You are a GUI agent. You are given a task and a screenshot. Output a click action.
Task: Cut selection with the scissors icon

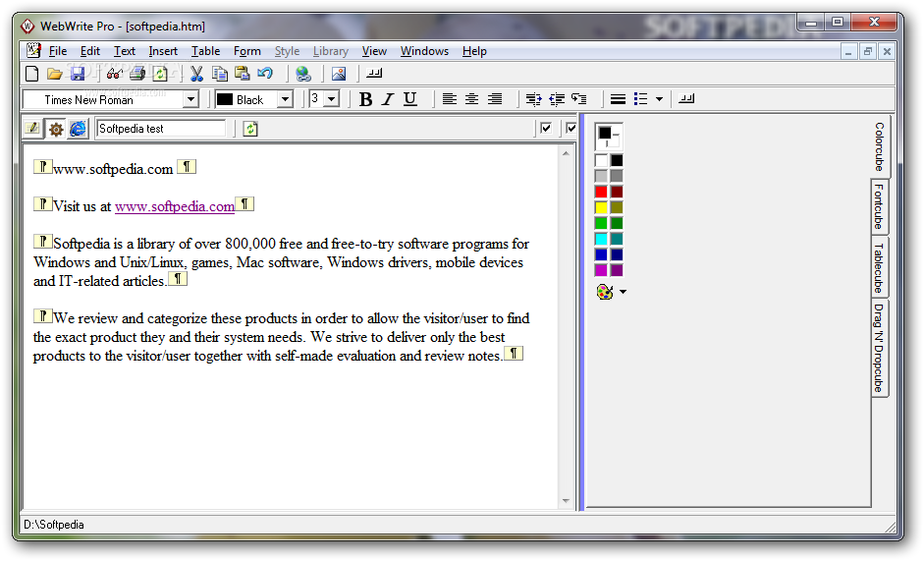click(x=196, y=74)
